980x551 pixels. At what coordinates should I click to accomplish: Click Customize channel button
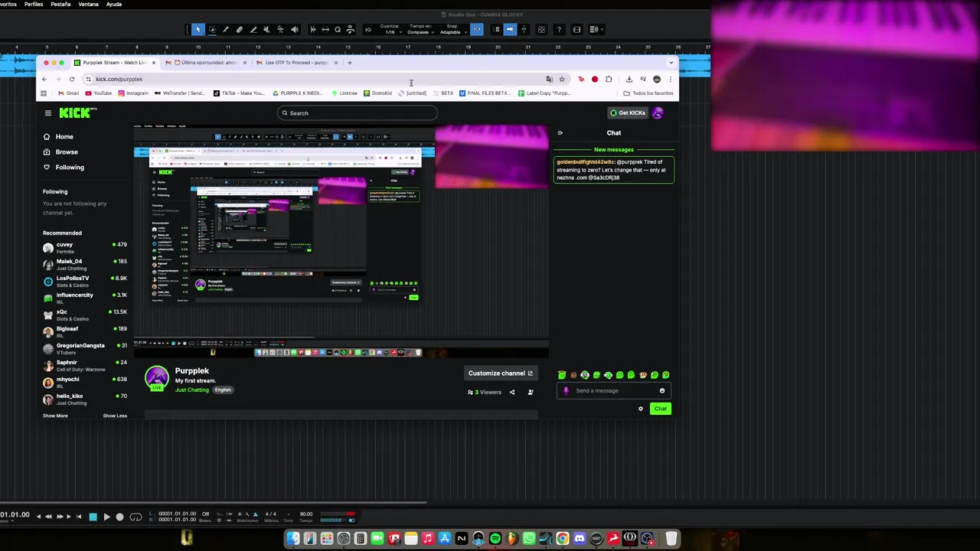(x=500, y=373)
